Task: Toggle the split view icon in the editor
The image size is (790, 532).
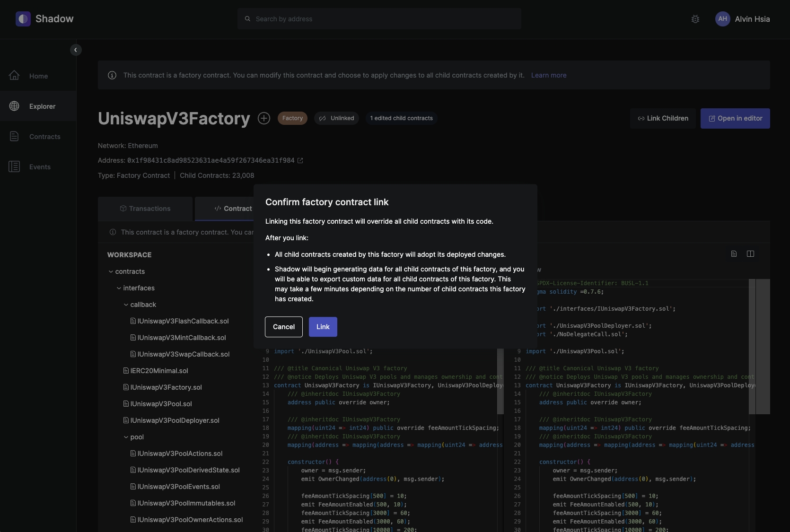Action: pyautogui.click(x=750, y=254)
